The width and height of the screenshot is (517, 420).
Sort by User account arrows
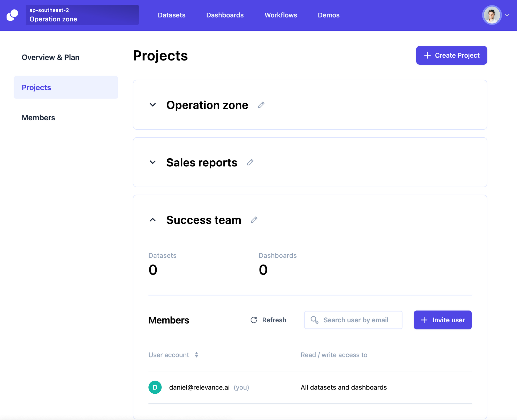click(x=196, y=355)
